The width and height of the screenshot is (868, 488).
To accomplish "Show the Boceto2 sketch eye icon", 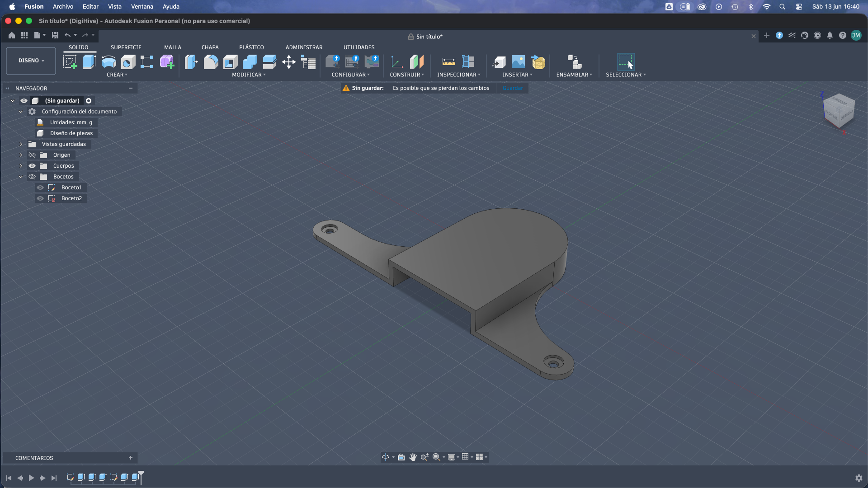I will (40, 198).
